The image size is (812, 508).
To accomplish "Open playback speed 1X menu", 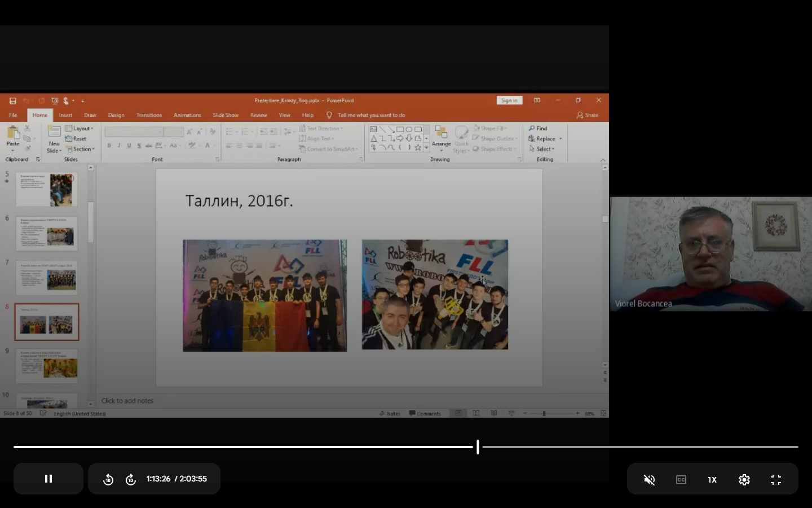I will tap(712, 479).
